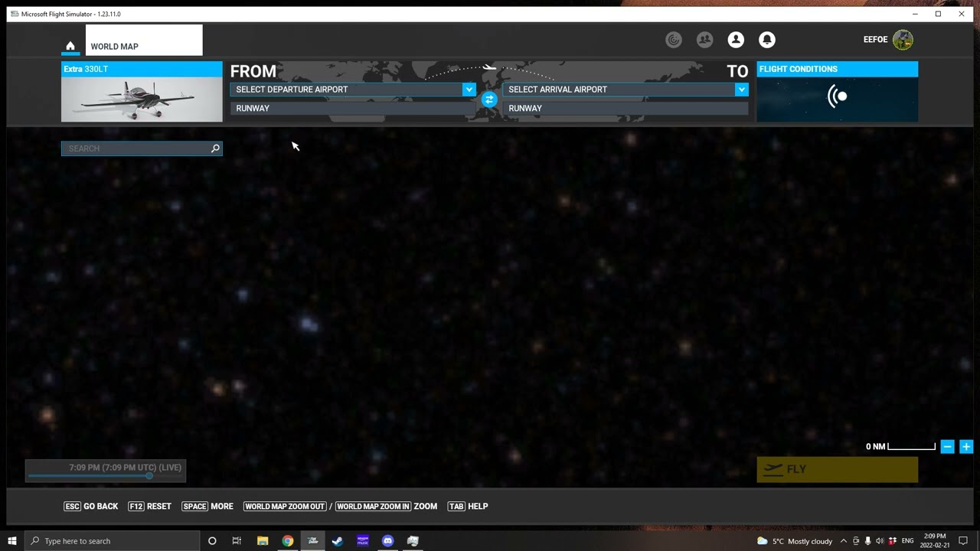Screen dimensions: 980x551
Task: Click the microphone tray icon
Action: coord(867,541)
